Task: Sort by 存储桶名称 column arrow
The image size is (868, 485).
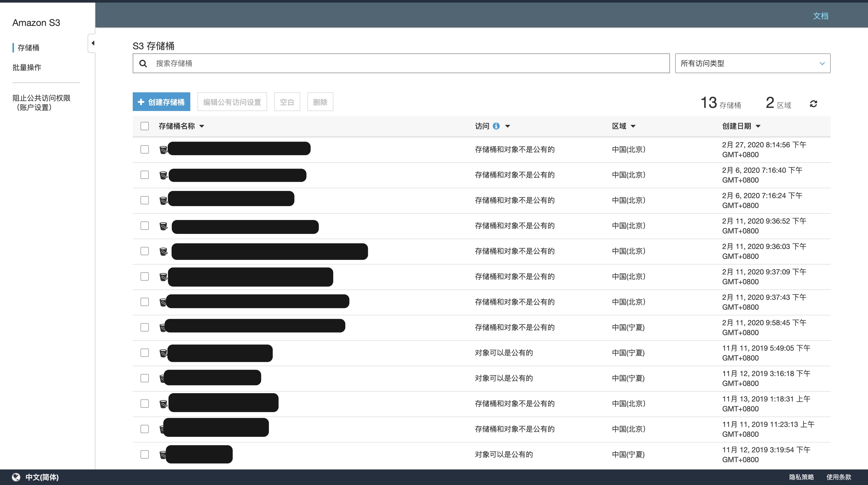Action: pyautogui.click(x=202, y=126)
